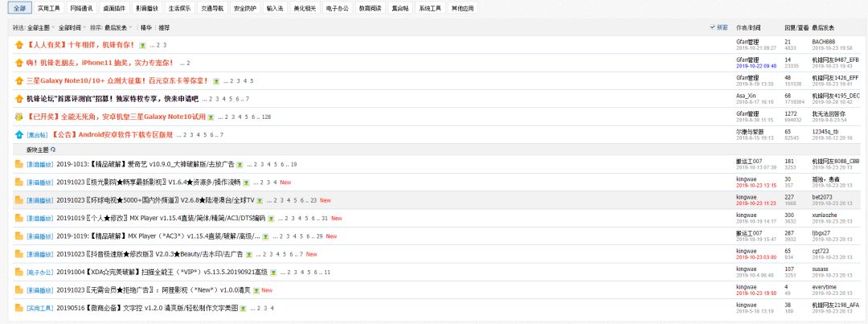868x324 pixels.
Task: Switch to the 影音播放 category tab
Action: pos(147,9)
